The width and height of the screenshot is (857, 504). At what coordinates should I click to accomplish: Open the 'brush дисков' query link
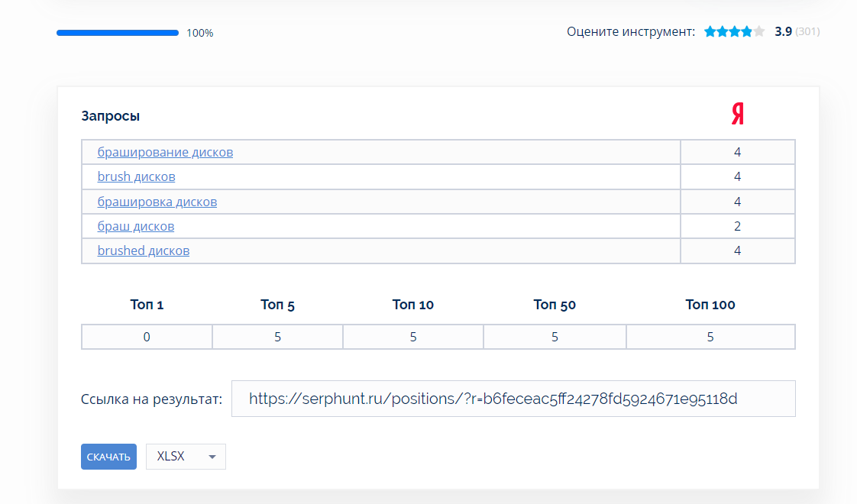click(136, 176)
